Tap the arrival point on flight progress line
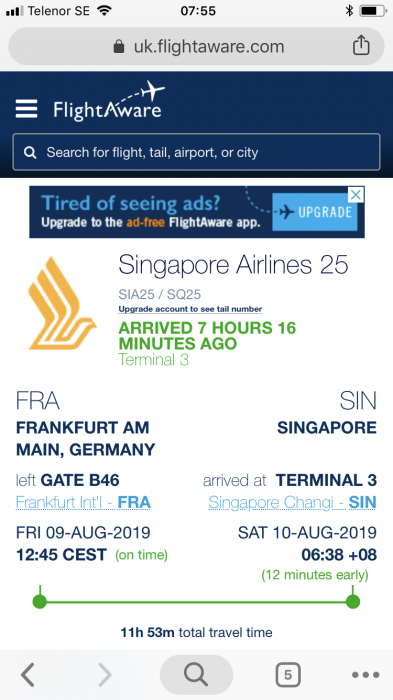Image resolution: width=393 pixels, height=700 pixels. pos(353,601)
